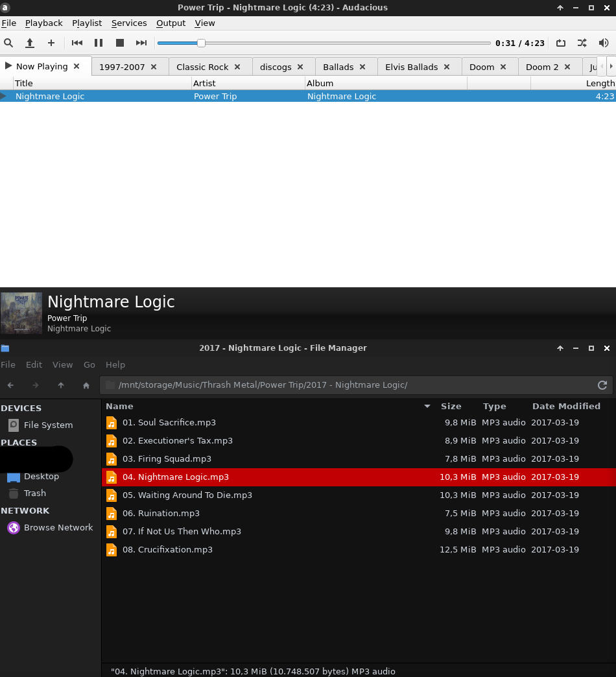Screen dimensions: 616x677
Task: Close the Elvis Ballads playlist tab
Action: (x=447, y=67)
